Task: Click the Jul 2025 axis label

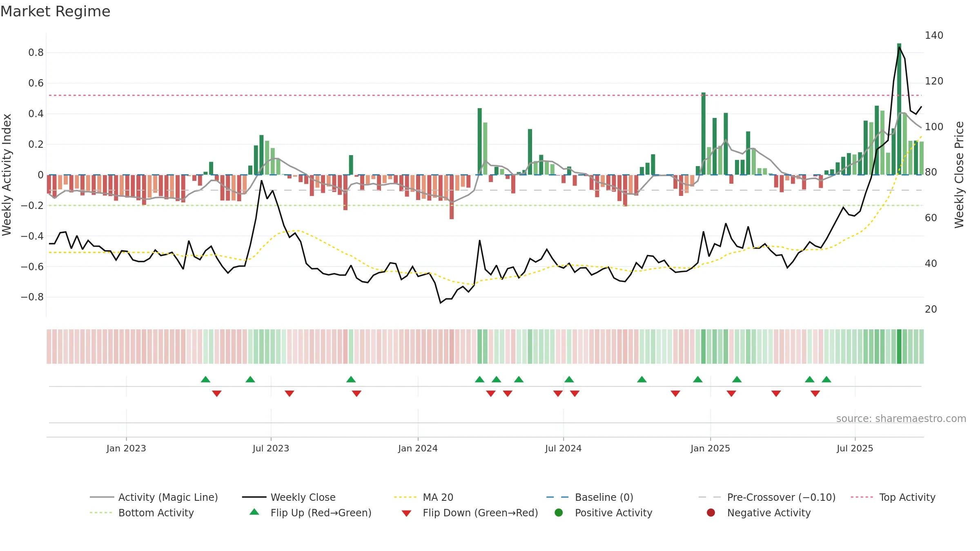Action: 855,448
